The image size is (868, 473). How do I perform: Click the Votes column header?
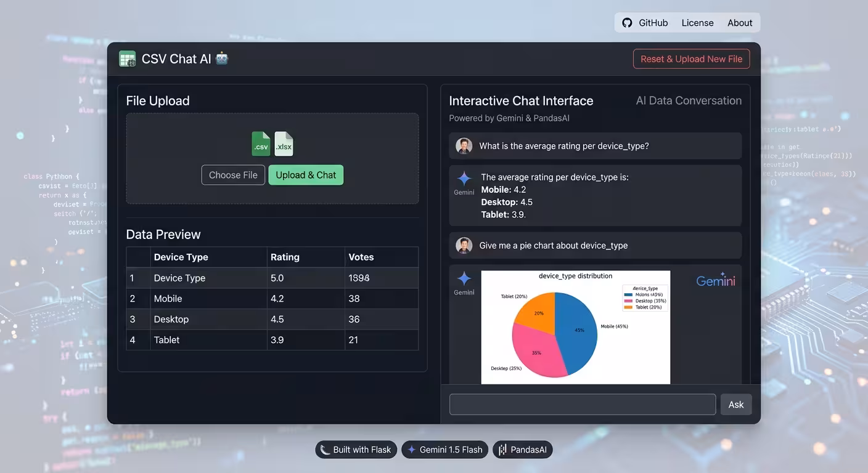tap(382, 257)
